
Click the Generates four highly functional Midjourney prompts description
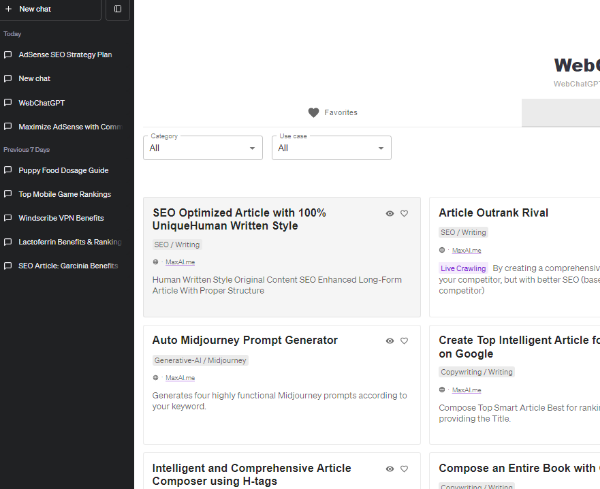click(x=280, y=401)
